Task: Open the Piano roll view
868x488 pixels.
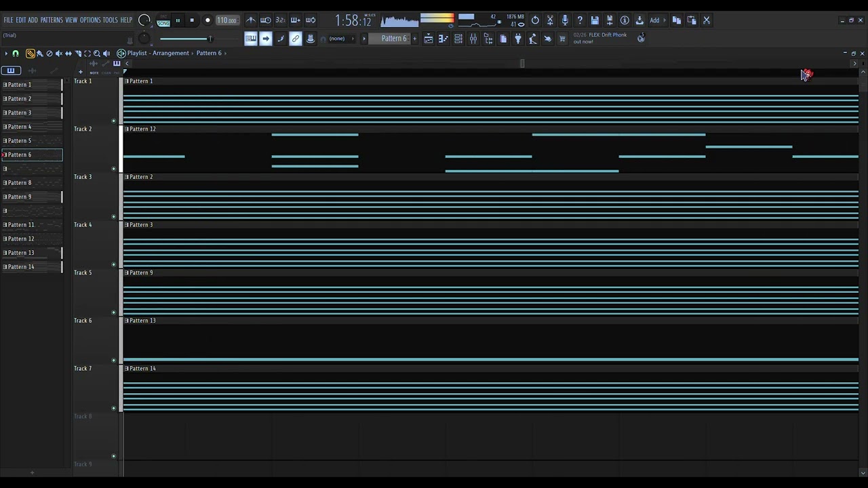Action: tap(443, 39)
